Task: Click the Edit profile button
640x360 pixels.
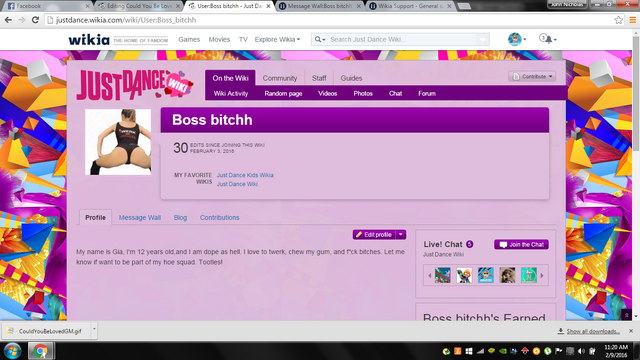Action: [374, 234]
